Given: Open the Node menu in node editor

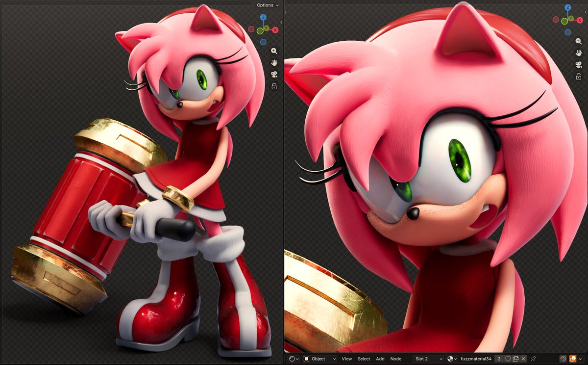Looking at the screenshot, I should (x=395, y=359).
